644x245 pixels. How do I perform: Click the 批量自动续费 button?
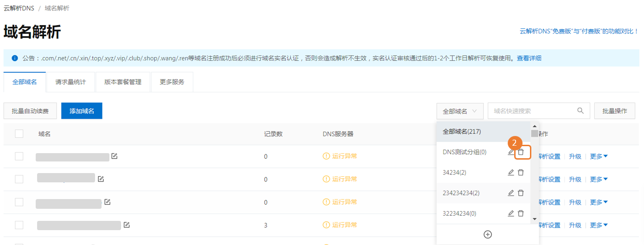point(30,111)
